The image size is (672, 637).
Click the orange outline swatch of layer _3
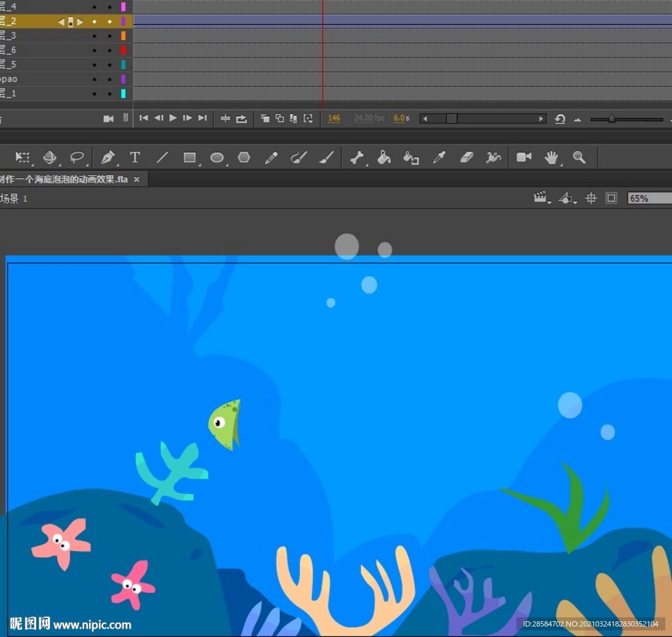click(123, 36)
